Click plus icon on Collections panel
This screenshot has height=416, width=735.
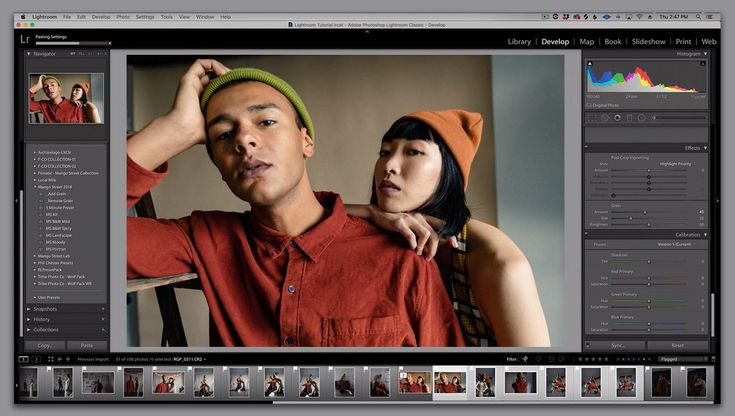(x=103, y=330)
